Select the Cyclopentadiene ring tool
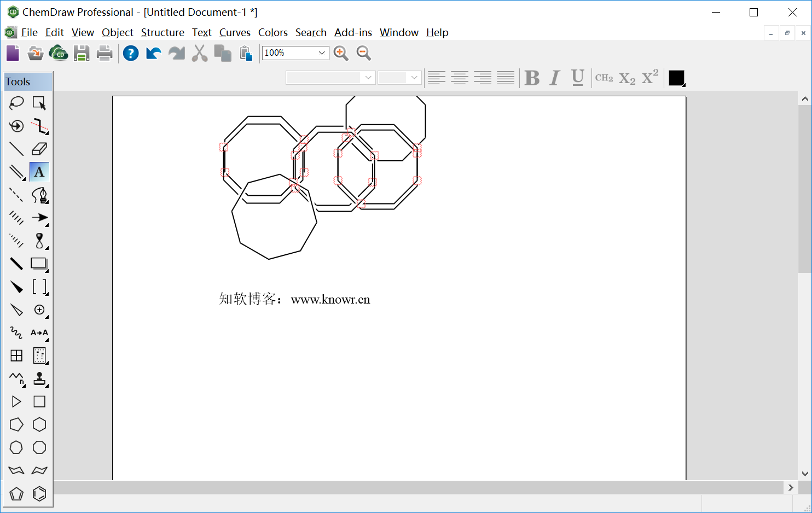This screenshot has width=812, height=513. [16, 493]
